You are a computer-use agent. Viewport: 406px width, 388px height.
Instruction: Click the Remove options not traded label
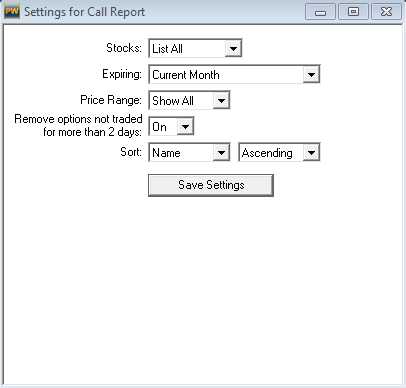coord(78,125)
